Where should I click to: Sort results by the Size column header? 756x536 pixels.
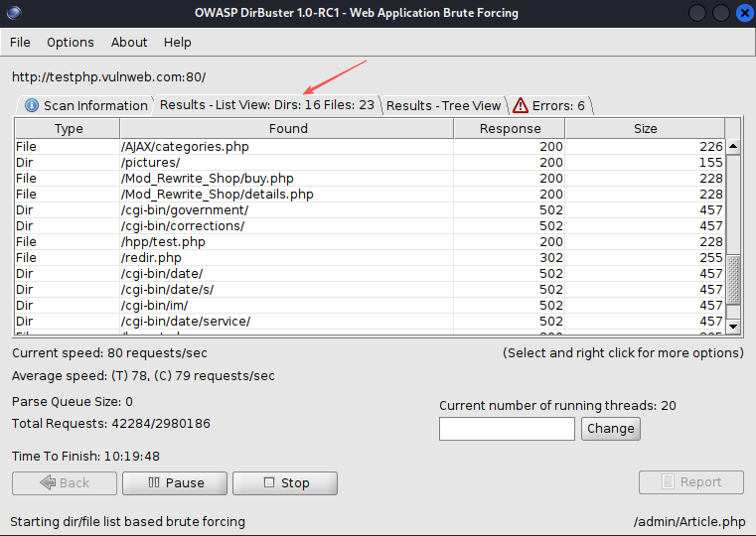(645, 129)
